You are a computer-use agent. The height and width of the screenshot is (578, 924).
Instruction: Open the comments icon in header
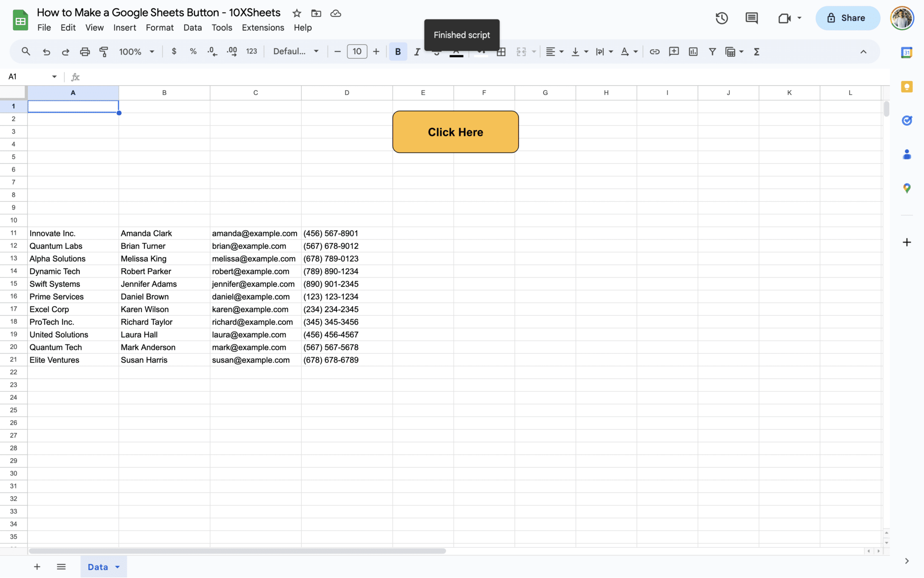click(x=751, y=18)
